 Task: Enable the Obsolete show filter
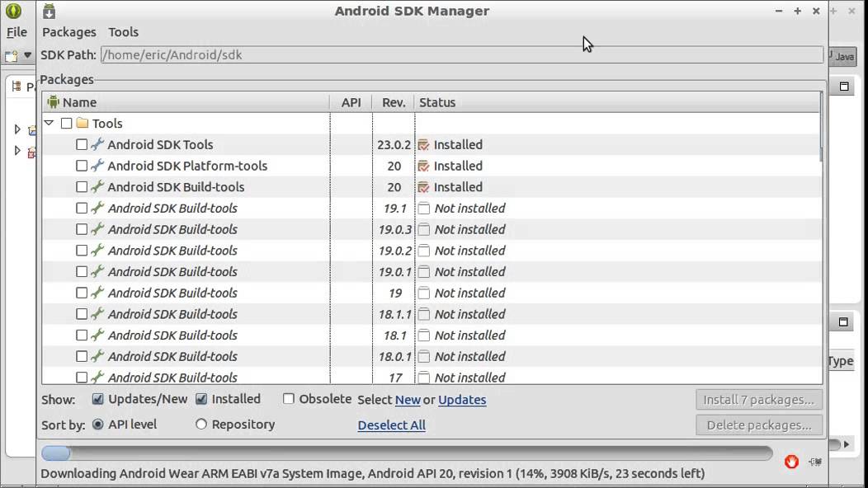click(289, 399)
